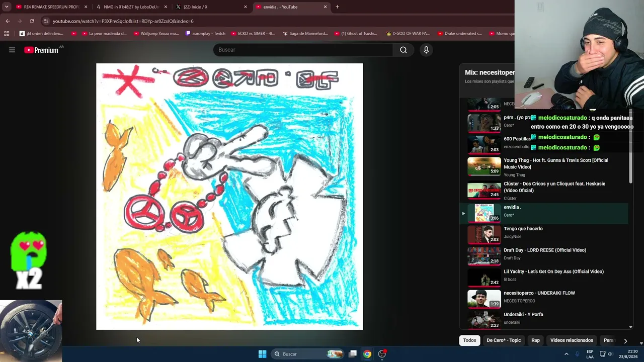Image resolution: width=644 pixels, height=362 pixels.
Task: Click the Young Thug channel name
Action: (514, 175)
